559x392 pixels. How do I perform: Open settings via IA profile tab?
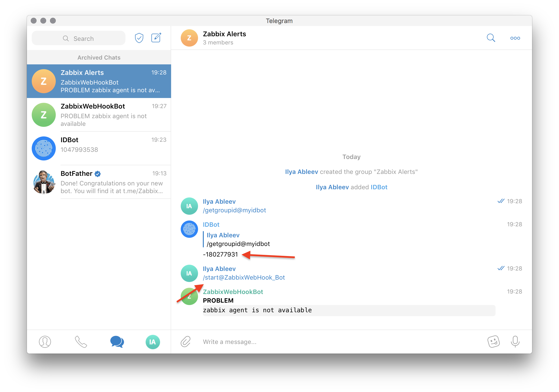[153, 342]
